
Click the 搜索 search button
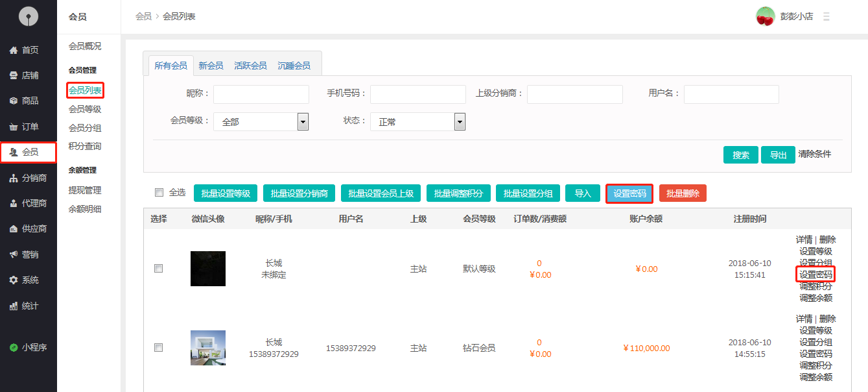[x=740, y=155]
